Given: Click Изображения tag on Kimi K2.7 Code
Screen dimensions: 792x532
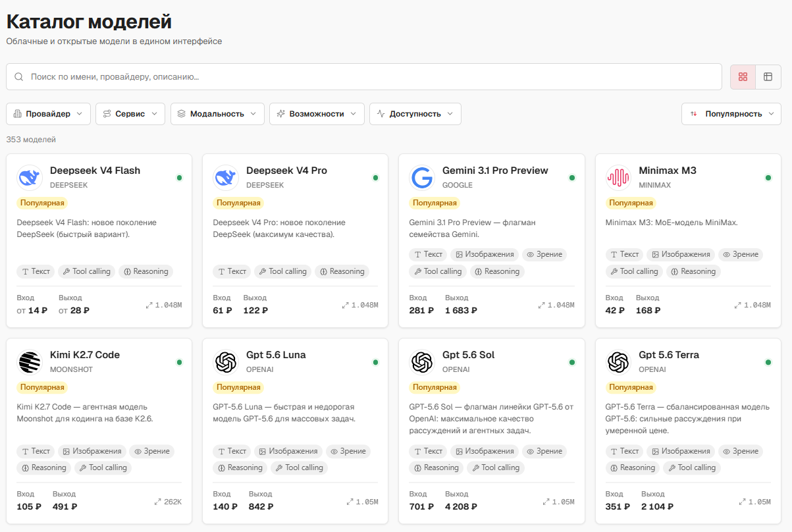Looking at the screenshot, I should (92, 451).
